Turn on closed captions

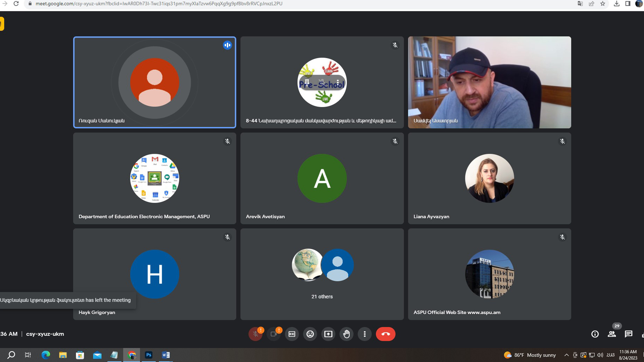(292, 334)
